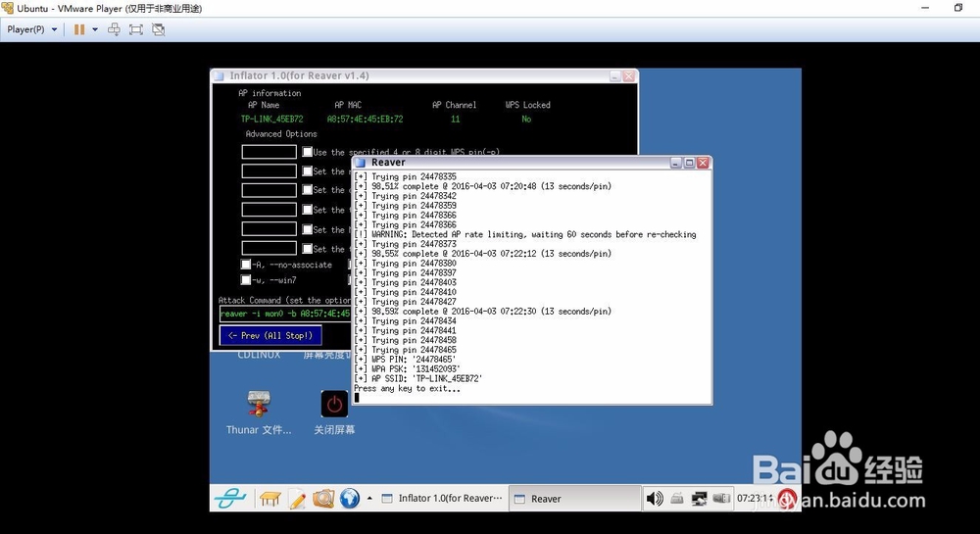Open the Thunar file manager desktop icon
Screen dimensions: 980x534
[259, 413]
